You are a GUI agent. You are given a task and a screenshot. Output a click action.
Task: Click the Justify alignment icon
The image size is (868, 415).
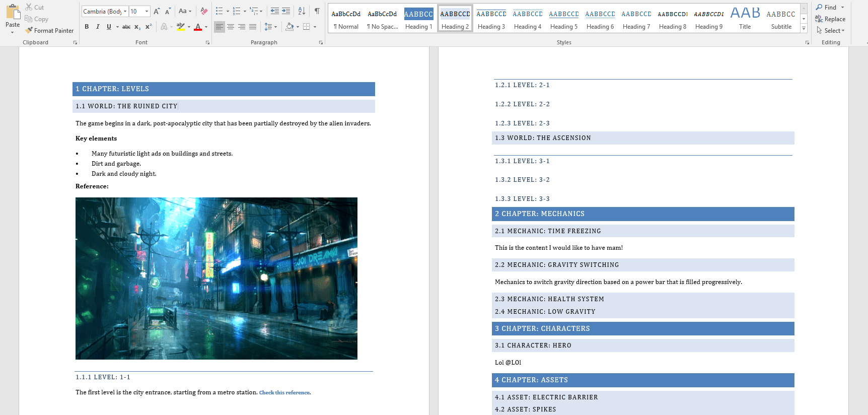[x=253, y=27]
